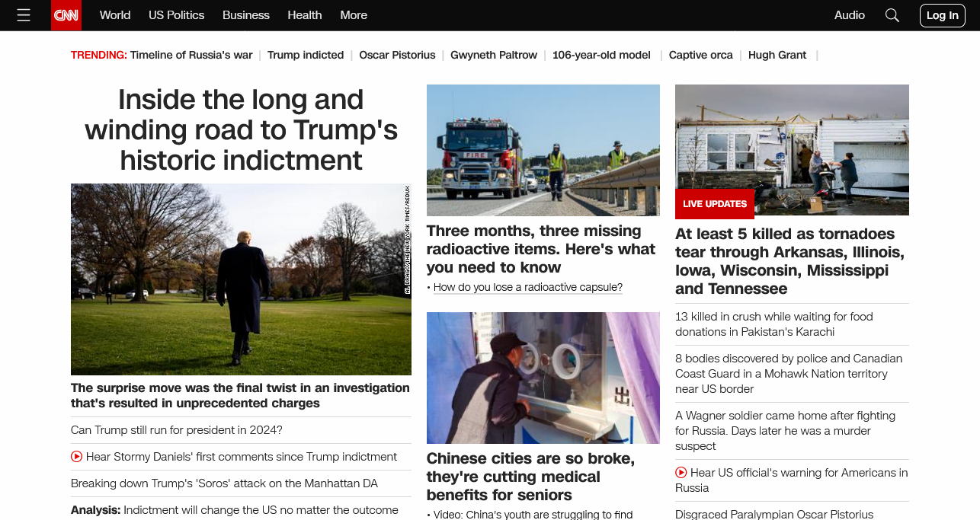Go to the US Politics section

pos(177,15)
